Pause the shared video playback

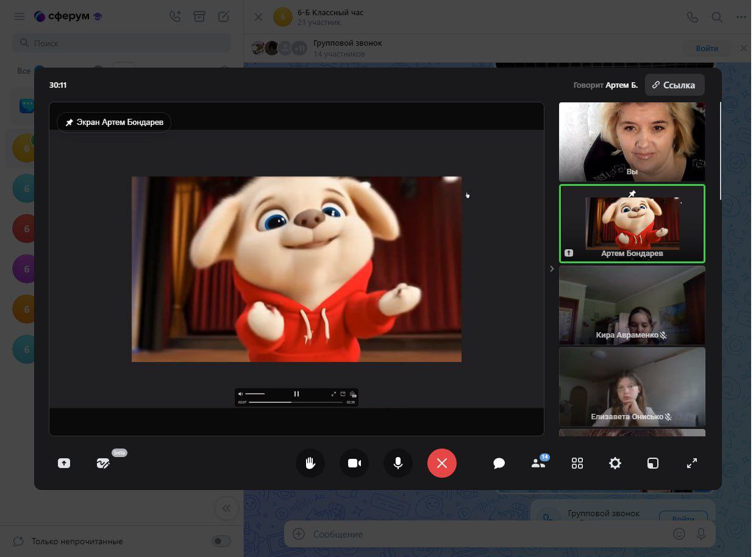296,394
